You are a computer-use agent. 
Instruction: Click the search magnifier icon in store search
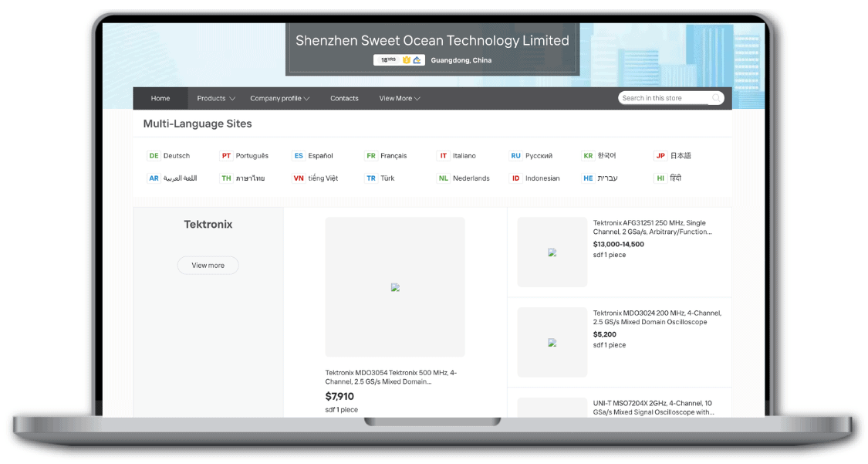[x=716, y=98]
